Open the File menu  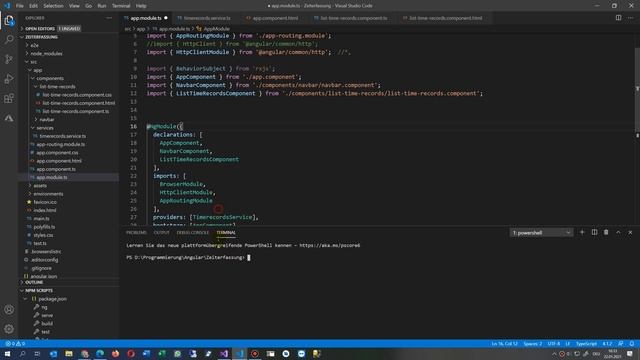point(20,6)
